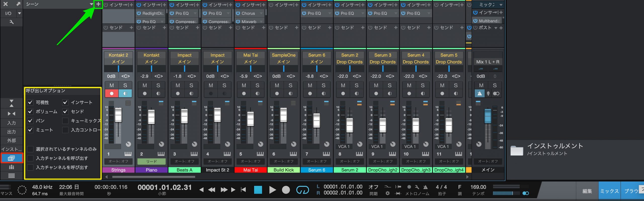Return to zero in the transport

(x=243, y=190)
